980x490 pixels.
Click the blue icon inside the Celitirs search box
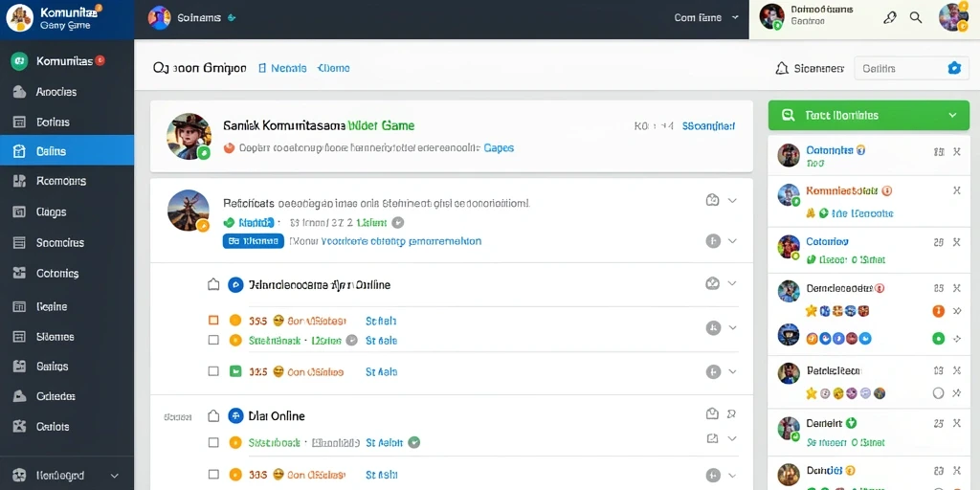pos(954,68)
